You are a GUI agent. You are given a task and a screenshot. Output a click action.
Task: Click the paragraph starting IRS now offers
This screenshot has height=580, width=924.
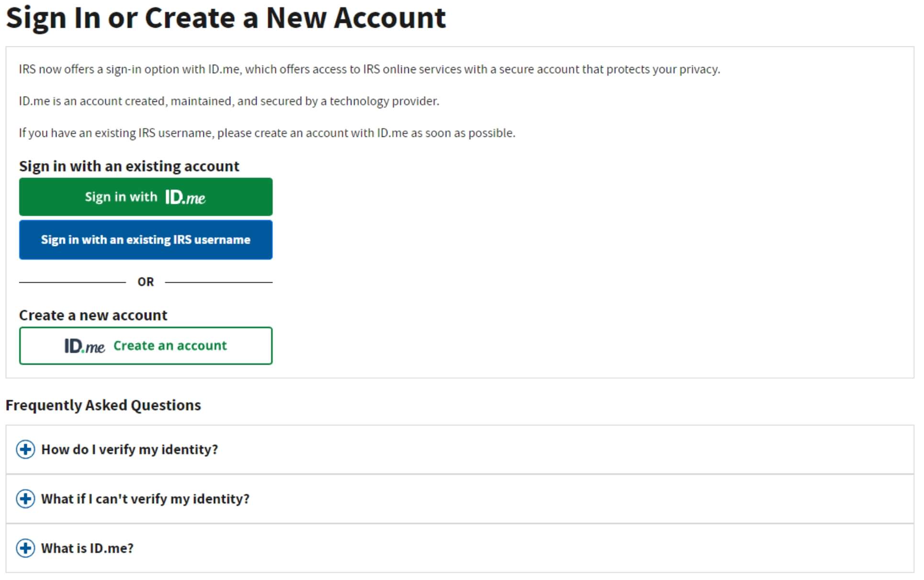(x=369, y=69)
